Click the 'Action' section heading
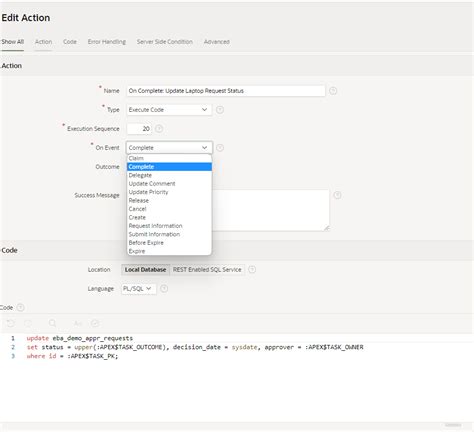The height and width of the screenshot is (432, 474). (x=12, y=66)
